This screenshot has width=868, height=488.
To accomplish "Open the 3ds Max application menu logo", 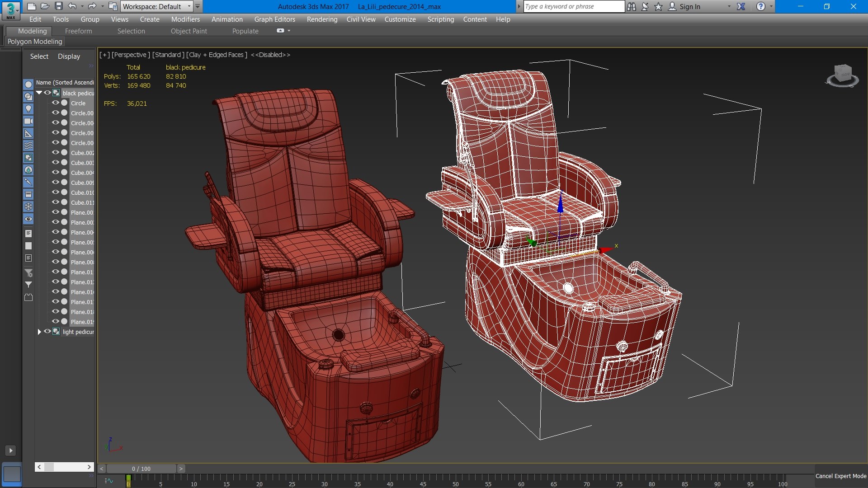I will click(x=10, y=10).
